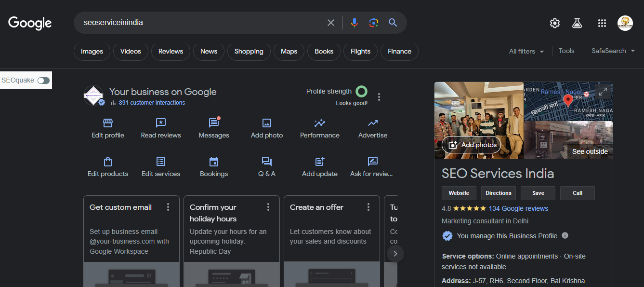
Task: Expand the All filters dropdown
Action: pyautogui.click(x=526, y=51)
